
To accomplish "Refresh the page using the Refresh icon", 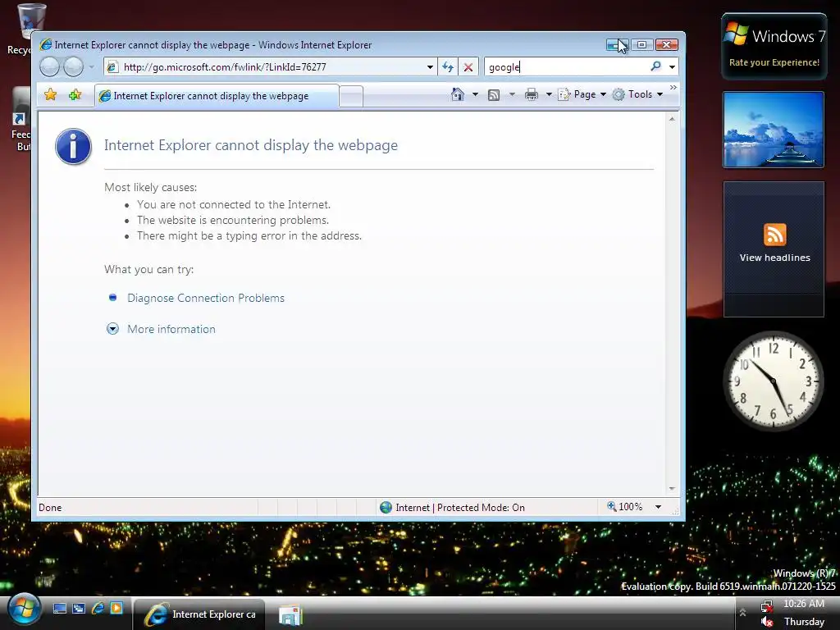I will [x=448, y=67].
